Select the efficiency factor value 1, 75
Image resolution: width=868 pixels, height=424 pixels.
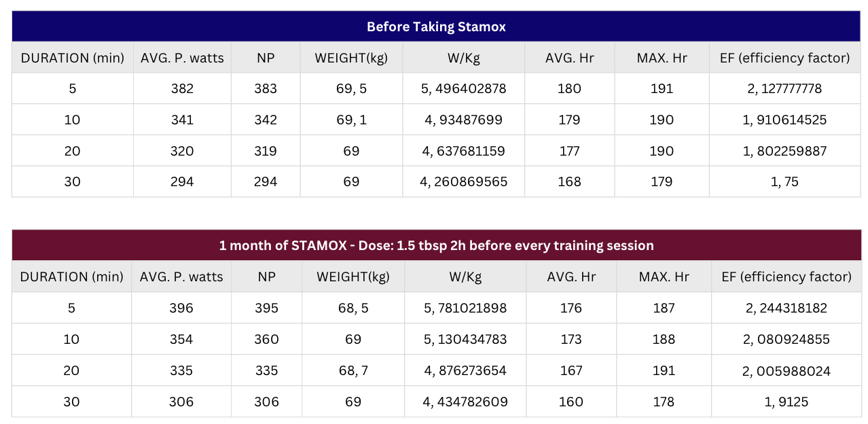[784, 181]
